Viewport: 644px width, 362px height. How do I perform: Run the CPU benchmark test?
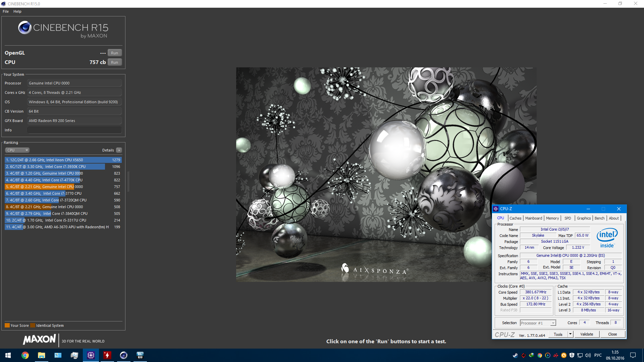(114, 62)
